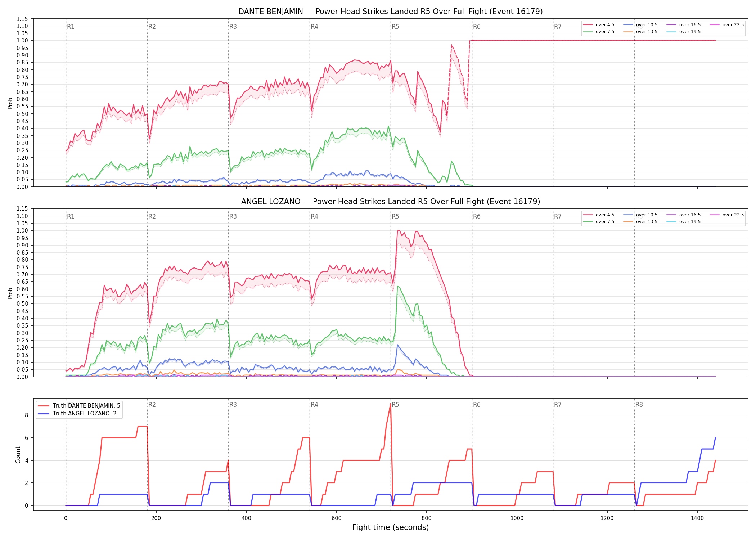This screenshot has height=540, width=756.
Task: Click the ANGEL LOZANO chart title
Action: (391, 202)
